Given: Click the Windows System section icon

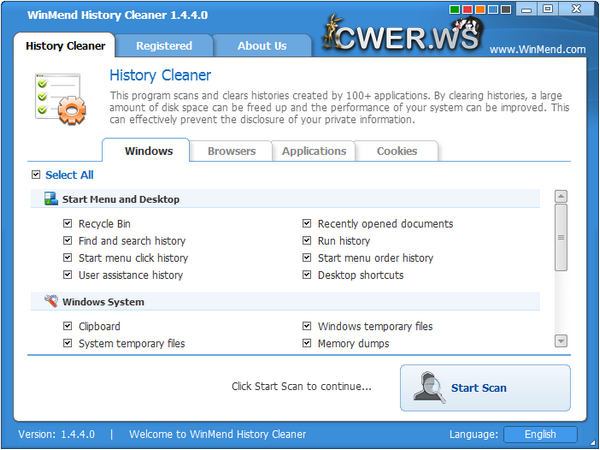Looking at the screenshot, I should tap(51, 301).
